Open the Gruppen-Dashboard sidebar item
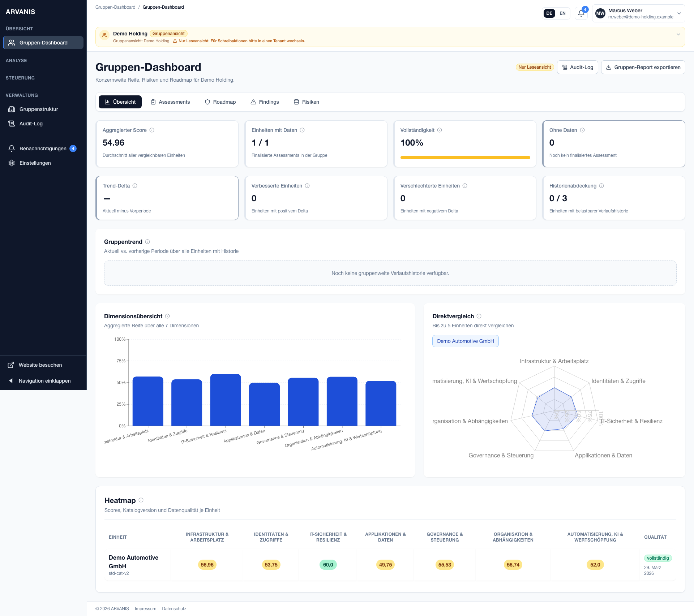 pyautogui.click(x=43, y=42)
